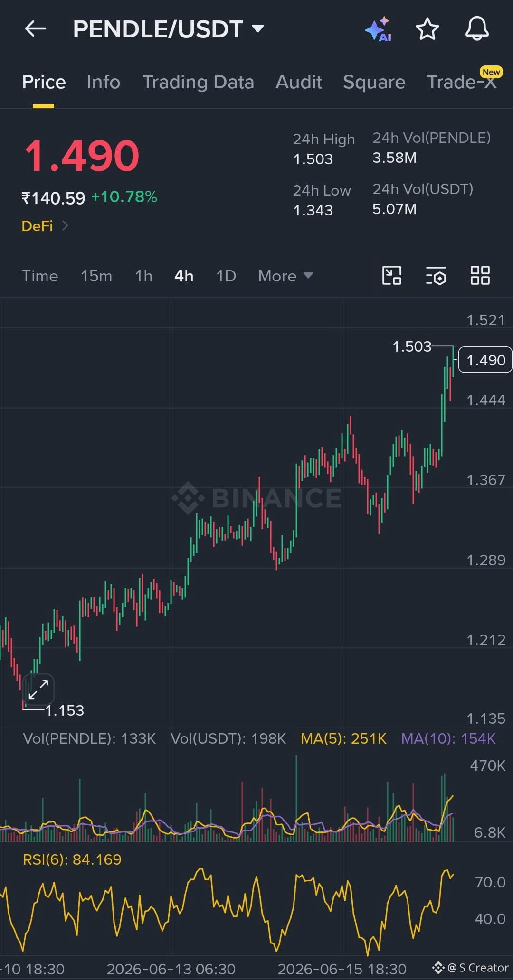Switch to the Info tab
Image resolution: width=513 pixels, height=980 pixels.
point(103,82)
